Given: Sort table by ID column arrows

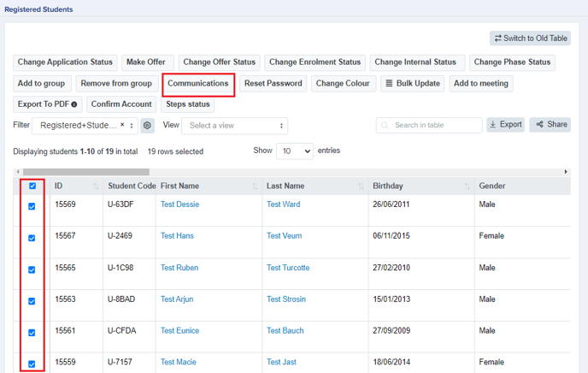Looking at the screenshot, I should (96, 186).
